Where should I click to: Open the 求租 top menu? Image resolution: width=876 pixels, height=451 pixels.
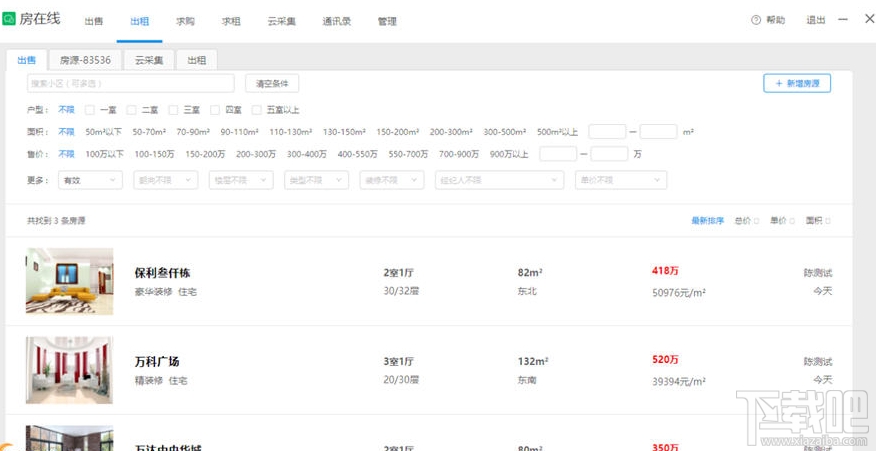coord(231,22)
